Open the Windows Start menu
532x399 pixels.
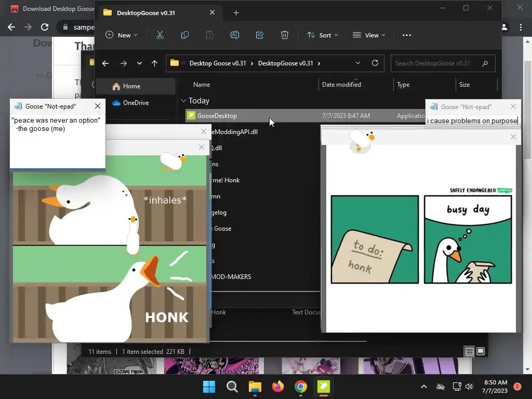(x=209, y=387)
